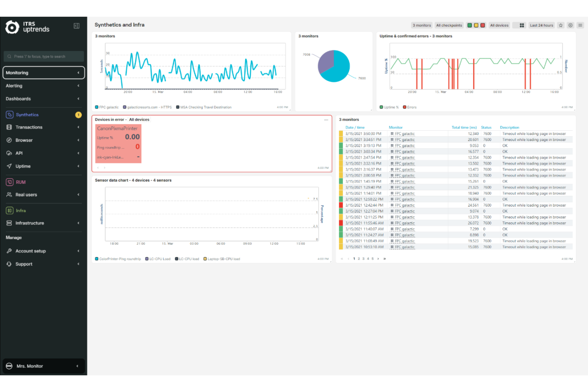
Task: Expand the Mrs. Monitor account menu
Action: tap(44, 366)
